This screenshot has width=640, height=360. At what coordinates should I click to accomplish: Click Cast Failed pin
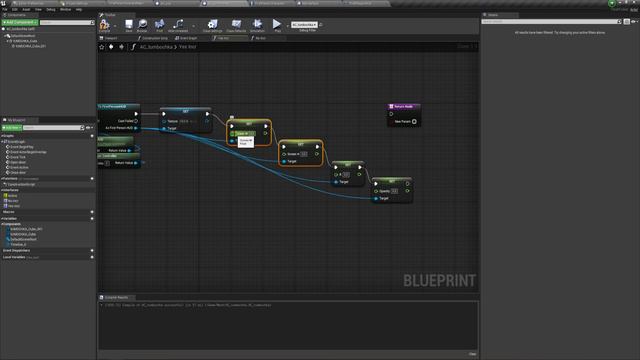136,121
